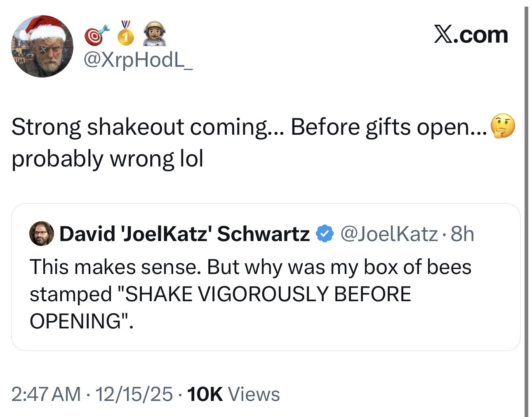This screenshot has height=417, width=532.
Task: View the 10K Views count
Action: click(x=233, y=394)
